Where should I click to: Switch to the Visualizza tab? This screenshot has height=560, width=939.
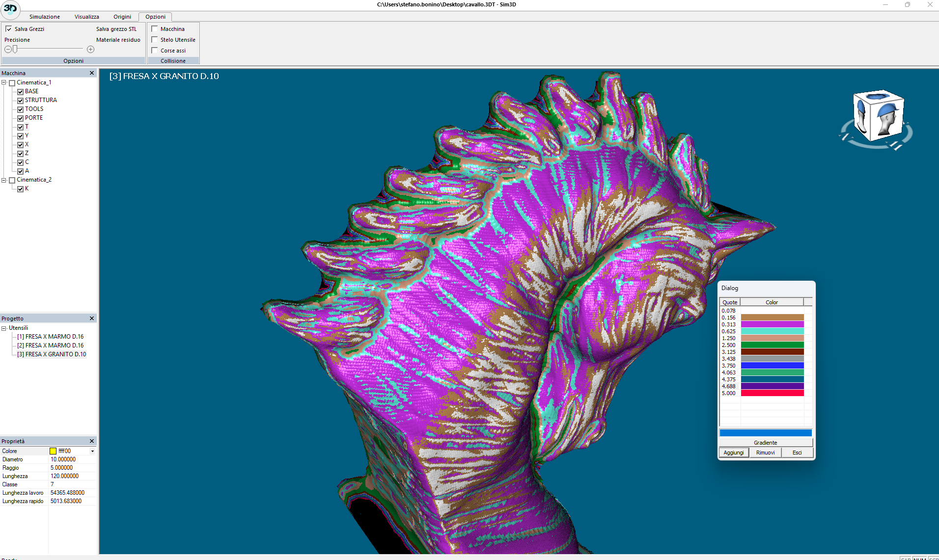(86, 17)
